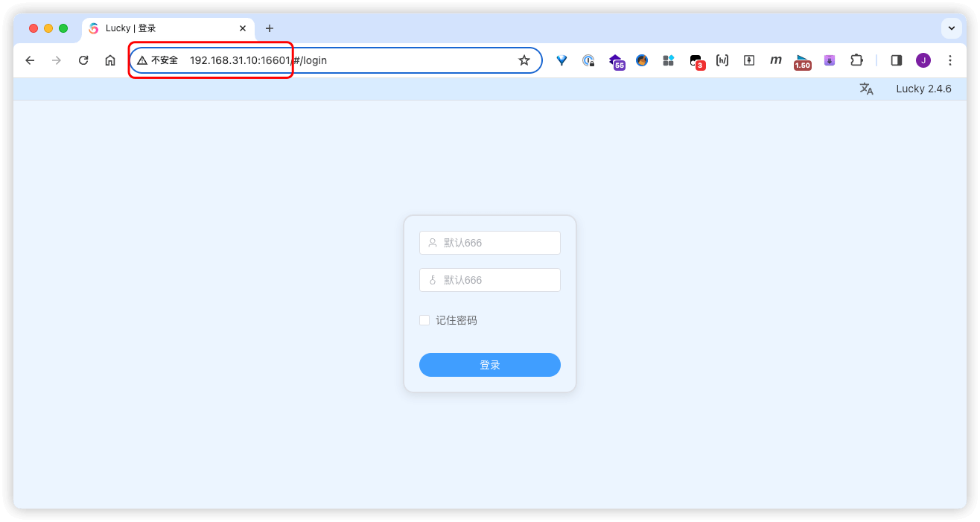
Task: Open Chrome three-dot menu
Action: click(x=949, y=60)
